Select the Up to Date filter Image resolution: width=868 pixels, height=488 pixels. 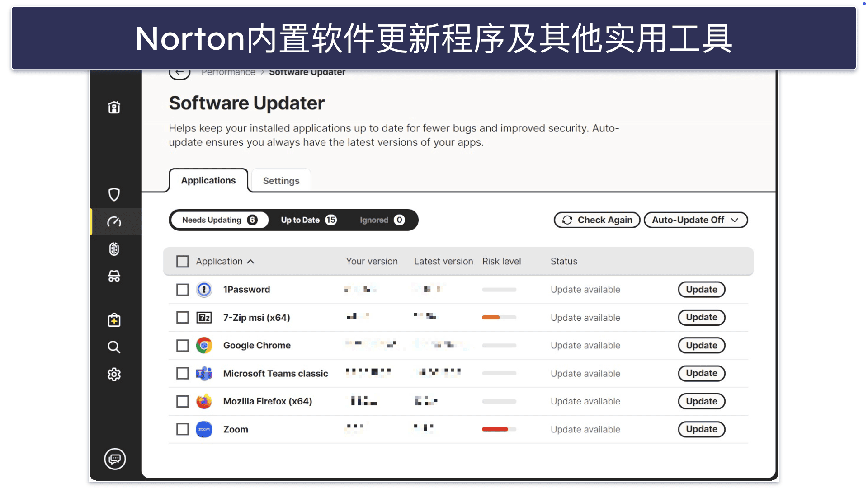pos(309,220)
